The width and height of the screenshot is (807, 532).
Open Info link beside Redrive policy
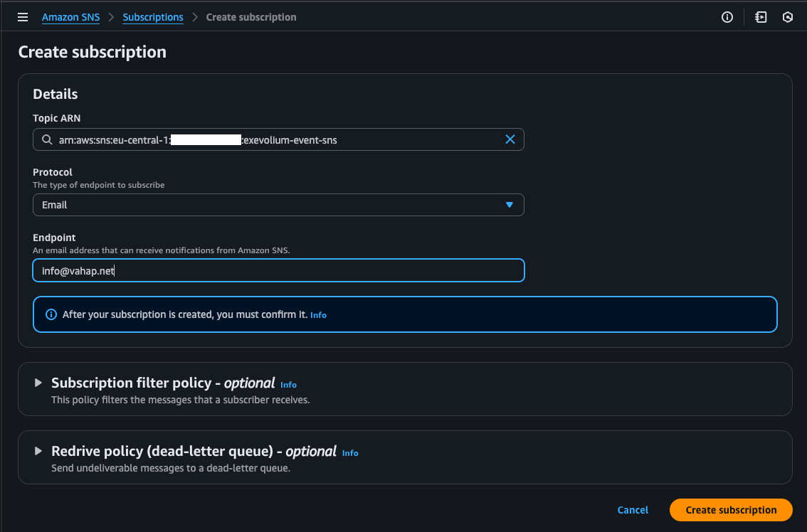(350, 453)
